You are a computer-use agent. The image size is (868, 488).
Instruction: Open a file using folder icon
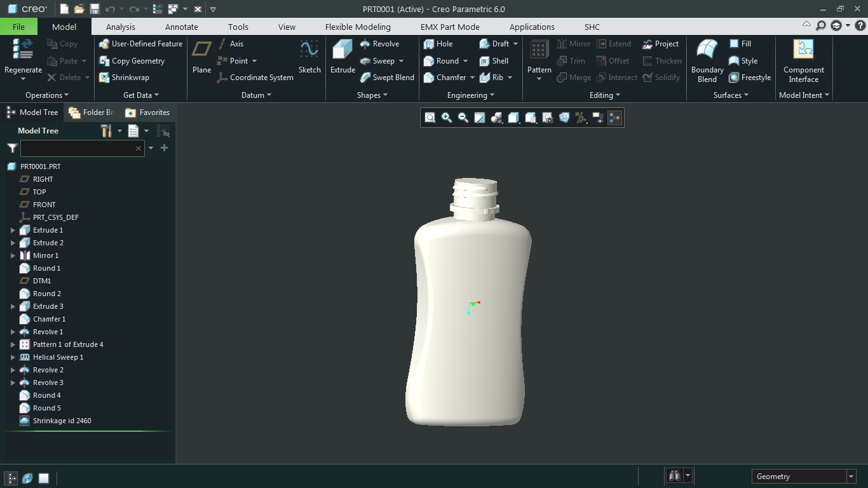(79, 9)
